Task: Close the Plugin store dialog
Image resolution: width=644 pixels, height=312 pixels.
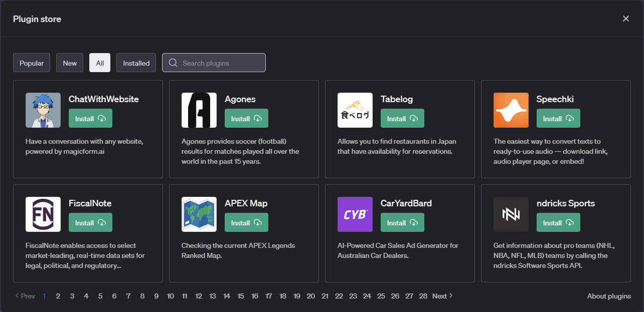Action: pyautogui.click(x=626, y=19)
